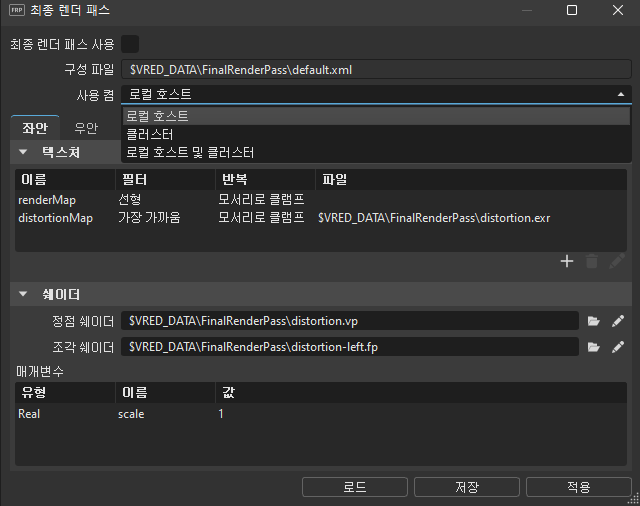The image size is (640, 506).
Task: Switch to the 우안 tab
Action: pyautogui.click(x=86, y=128)
